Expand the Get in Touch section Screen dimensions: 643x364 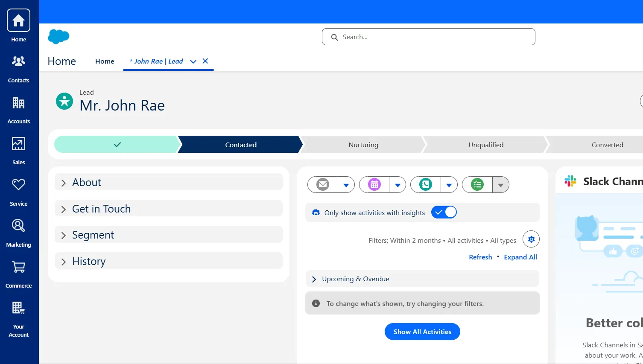[169, 209]
